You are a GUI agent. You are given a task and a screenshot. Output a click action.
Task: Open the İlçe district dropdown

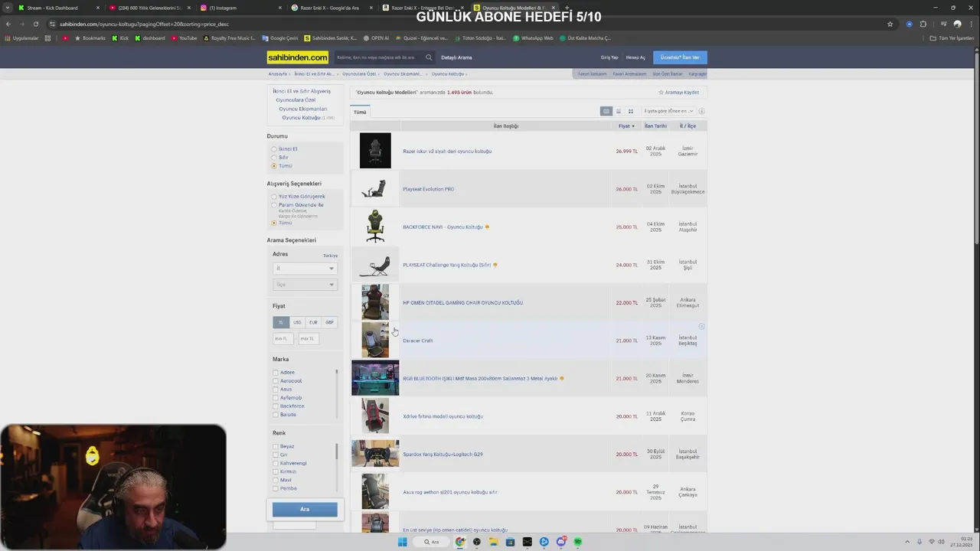click(305, 285)
